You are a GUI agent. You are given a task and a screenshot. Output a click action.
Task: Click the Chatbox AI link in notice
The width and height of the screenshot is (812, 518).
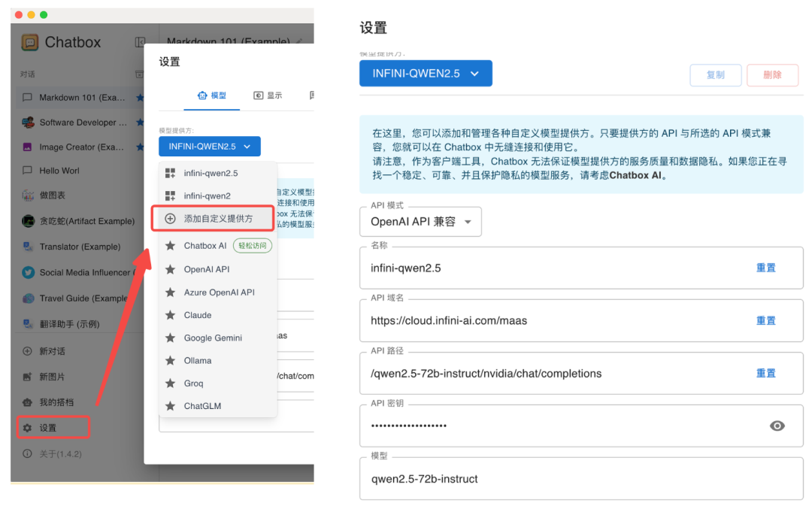click(x=635, y=176)
